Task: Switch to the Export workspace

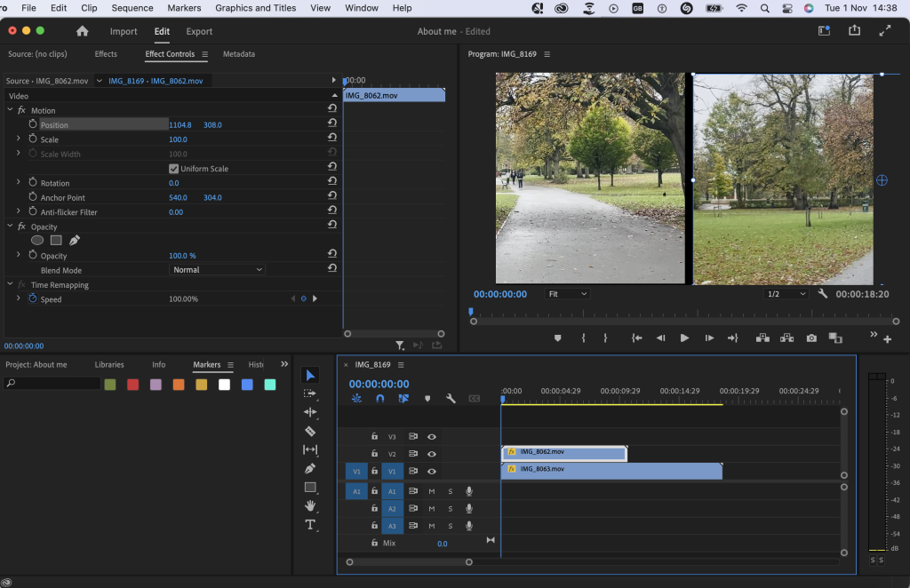Action: coord(199,31)
